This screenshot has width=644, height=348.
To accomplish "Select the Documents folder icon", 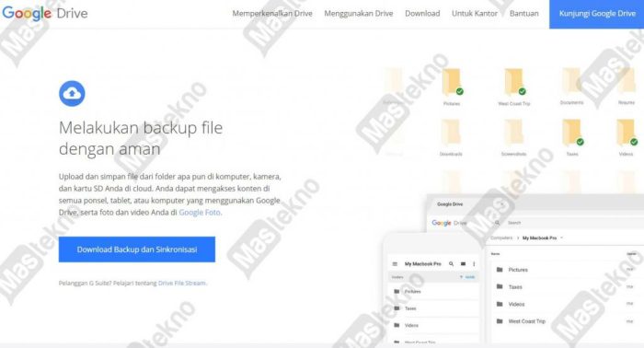I will (571, 82).
